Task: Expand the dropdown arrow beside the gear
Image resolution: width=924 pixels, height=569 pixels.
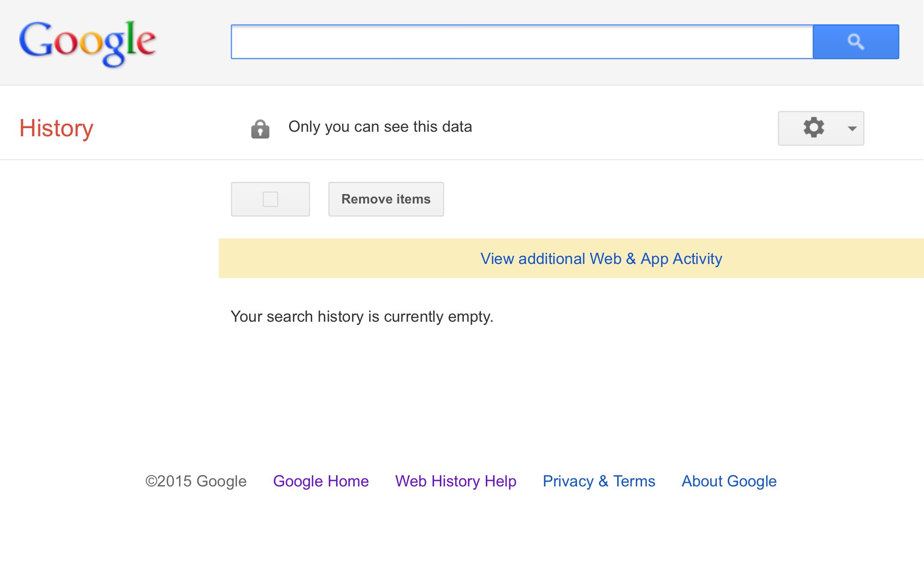Action: point(852,129)
